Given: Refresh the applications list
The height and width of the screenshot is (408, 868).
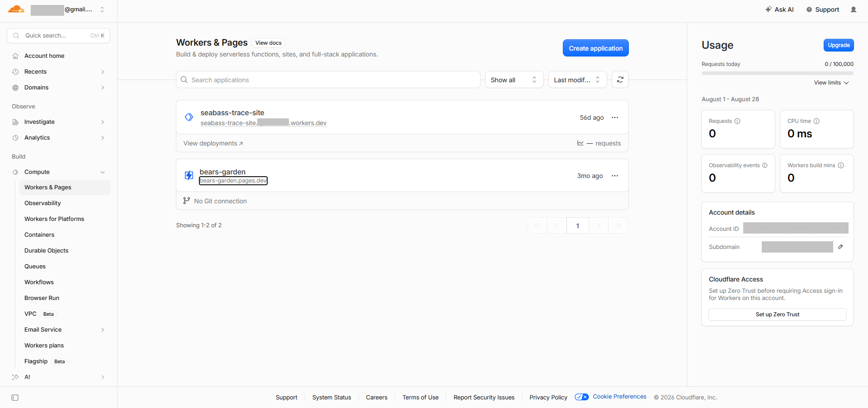Looking at the screenshot, I should [x=620, y=80].
